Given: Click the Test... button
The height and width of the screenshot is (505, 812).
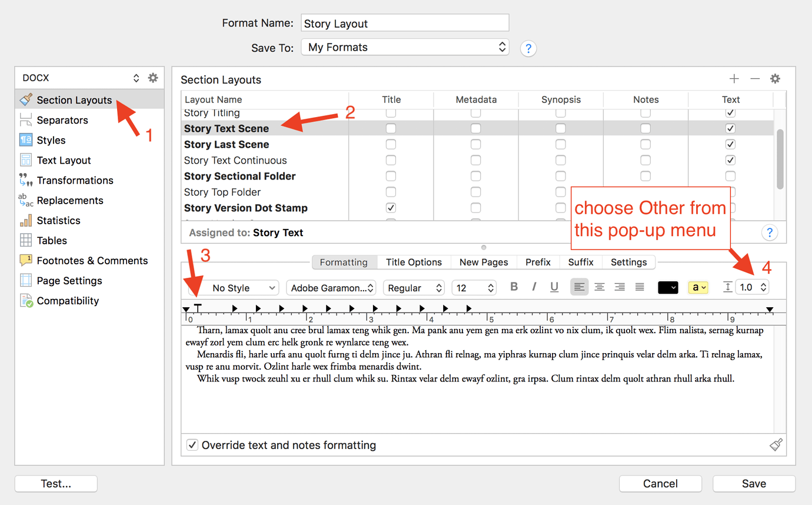Looking at the screenshot, I should [55, 483].
